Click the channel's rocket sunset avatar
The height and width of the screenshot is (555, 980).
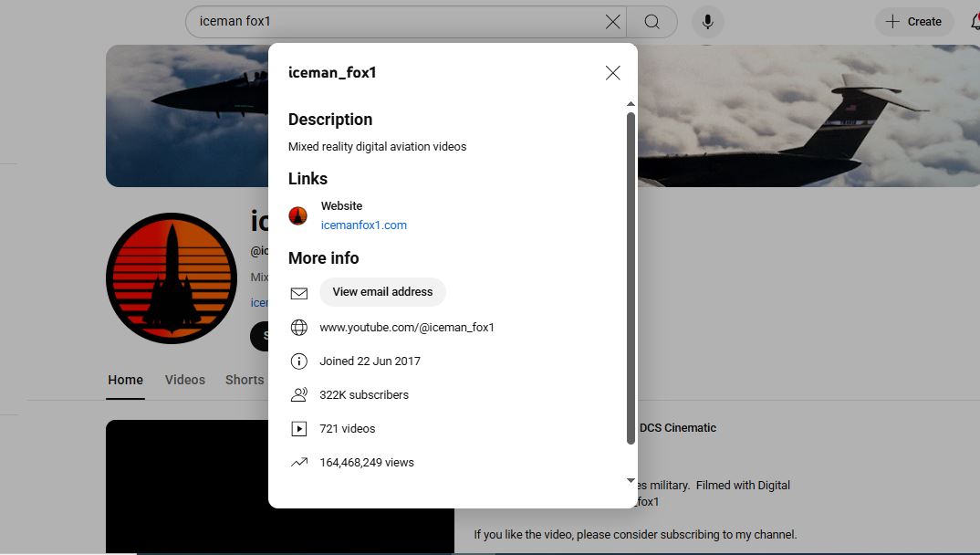coord(172,278)
